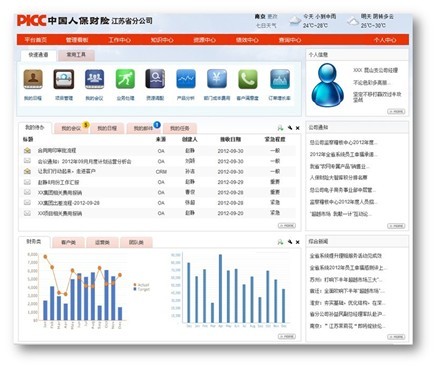This screenshot has width=437, height=369.
Task: Close the chart panel with its X icon
Action: click(298, 242)
